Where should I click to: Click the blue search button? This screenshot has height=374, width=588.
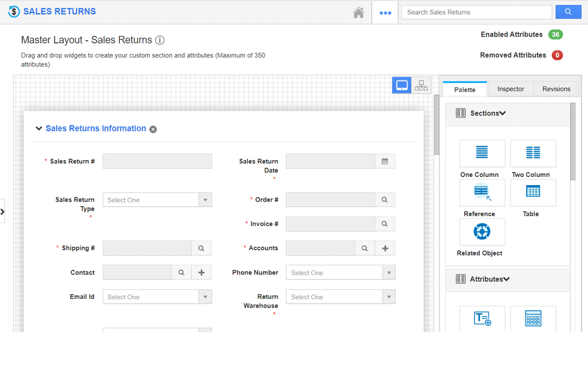click(x=568, y=12)
